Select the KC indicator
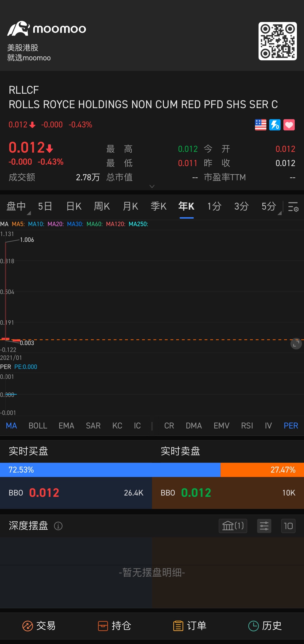 click(x=117, y=425)
